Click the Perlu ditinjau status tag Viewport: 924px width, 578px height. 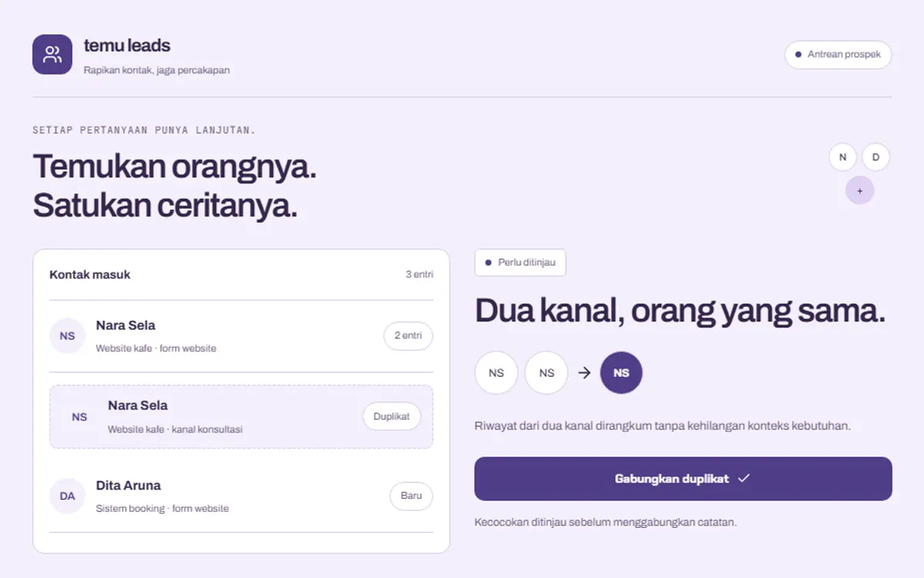point(521,263)
